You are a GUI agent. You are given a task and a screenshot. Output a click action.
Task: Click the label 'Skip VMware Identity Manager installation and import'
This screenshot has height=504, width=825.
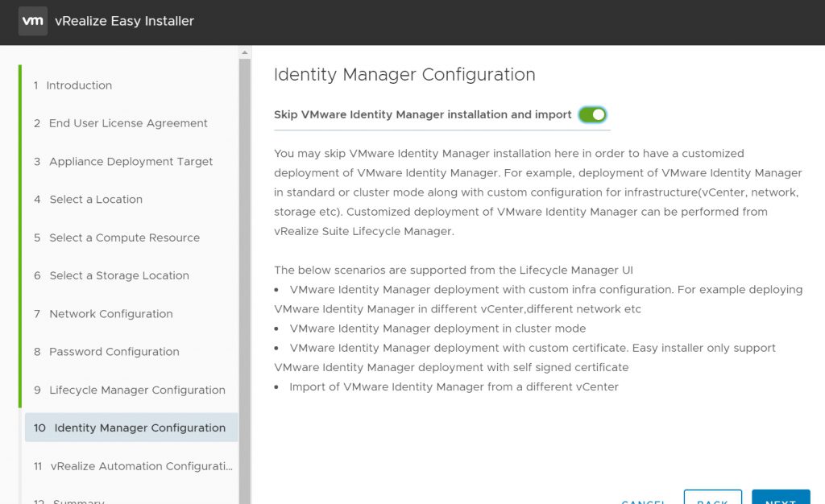point(422,114)
